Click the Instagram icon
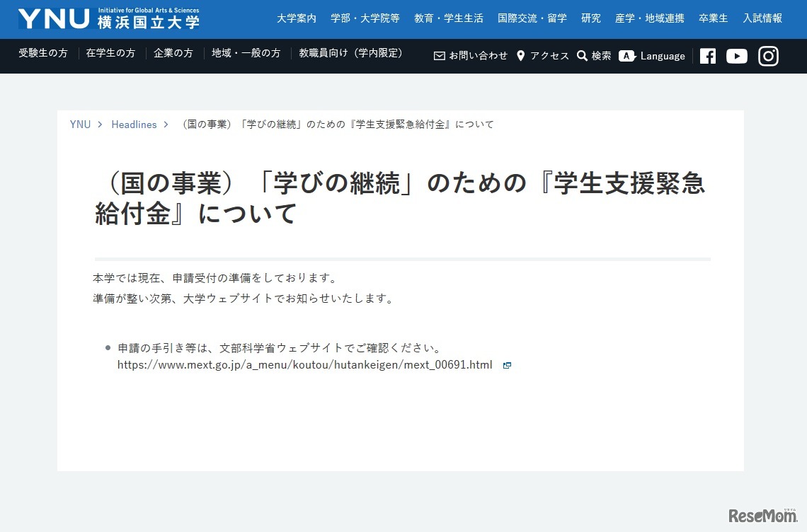Image resolution: width=807 pixels, height=532 pixels. pos(768,56)
